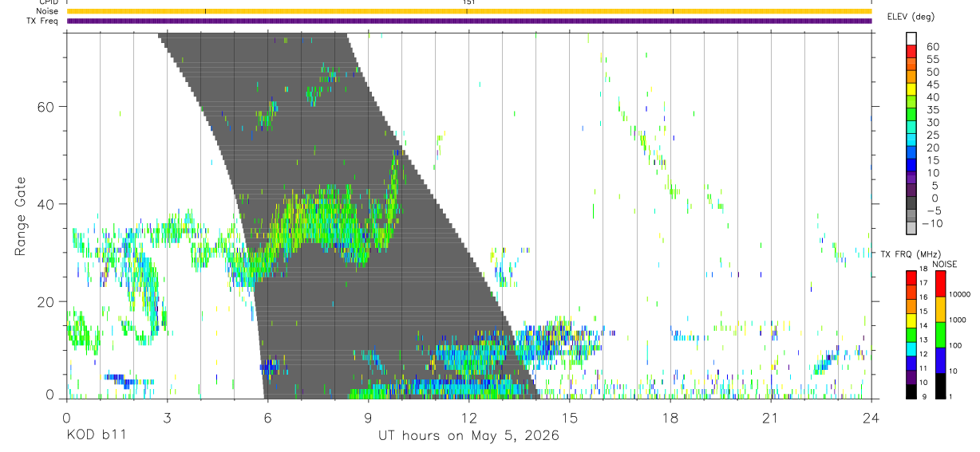The width and height of the screenshot is (980, 452).
Task: Click the '100' label on NOISE scale
Action: [954, 345]
